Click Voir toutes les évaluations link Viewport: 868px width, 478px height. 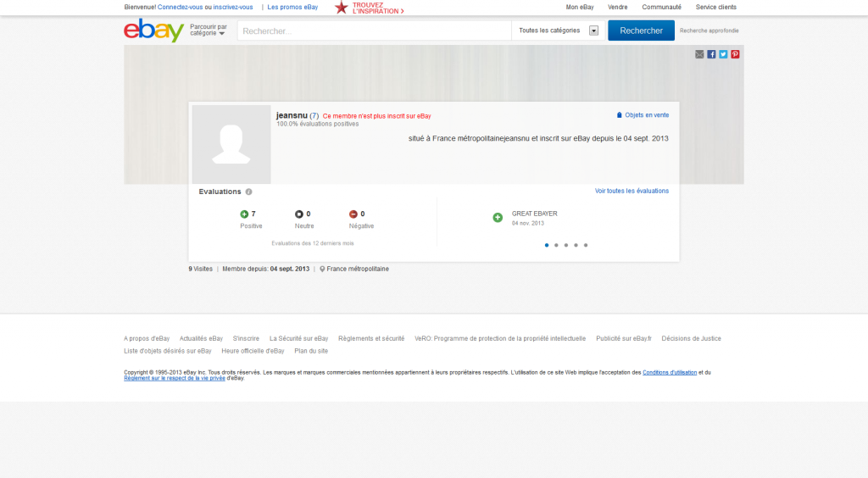click(632, 191)
